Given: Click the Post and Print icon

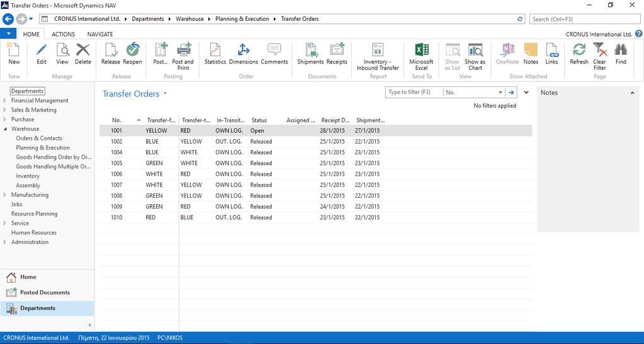Looking at the screenshot, I should coord(184,50).
